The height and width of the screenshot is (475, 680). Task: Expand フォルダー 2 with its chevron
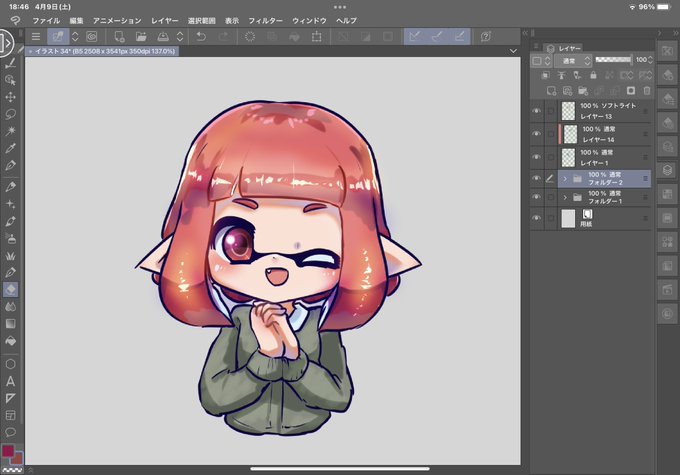tap(565, 178)
